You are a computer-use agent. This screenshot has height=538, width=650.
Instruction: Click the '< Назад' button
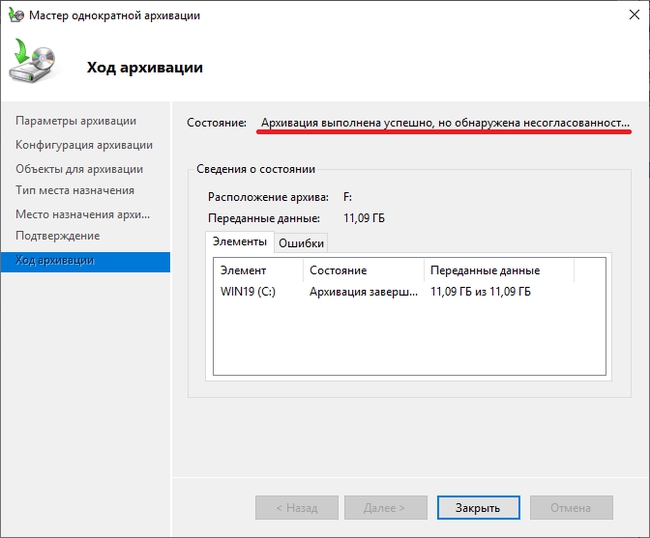(x=296, y=508)
